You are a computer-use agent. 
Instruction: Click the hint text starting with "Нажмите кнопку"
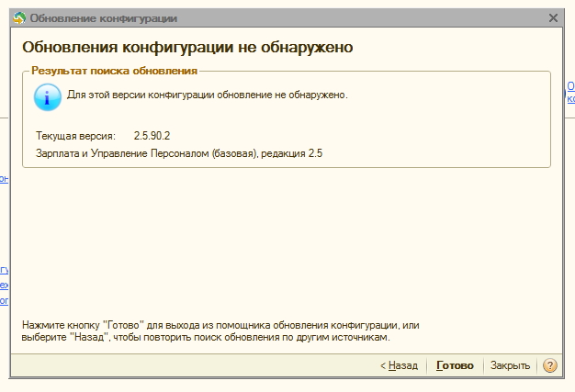(220, 330)
